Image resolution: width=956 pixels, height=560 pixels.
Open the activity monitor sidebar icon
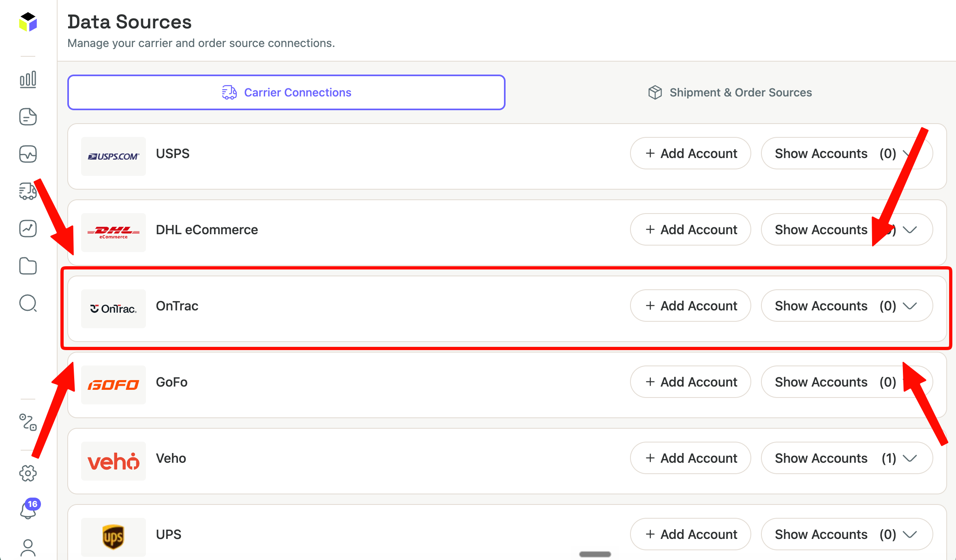[x=28, y=154]
